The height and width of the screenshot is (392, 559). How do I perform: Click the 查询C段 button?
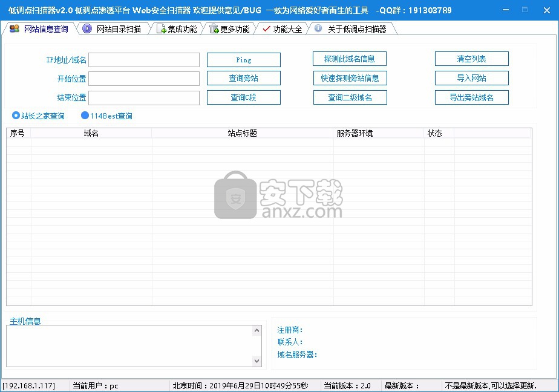click(x=243, y=97)
